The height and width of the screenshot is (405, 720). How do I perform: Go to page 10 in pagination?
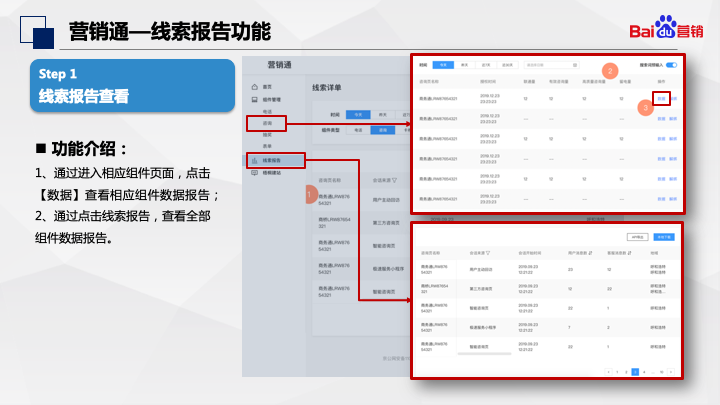pyautogui.click(x=662, y=372)
